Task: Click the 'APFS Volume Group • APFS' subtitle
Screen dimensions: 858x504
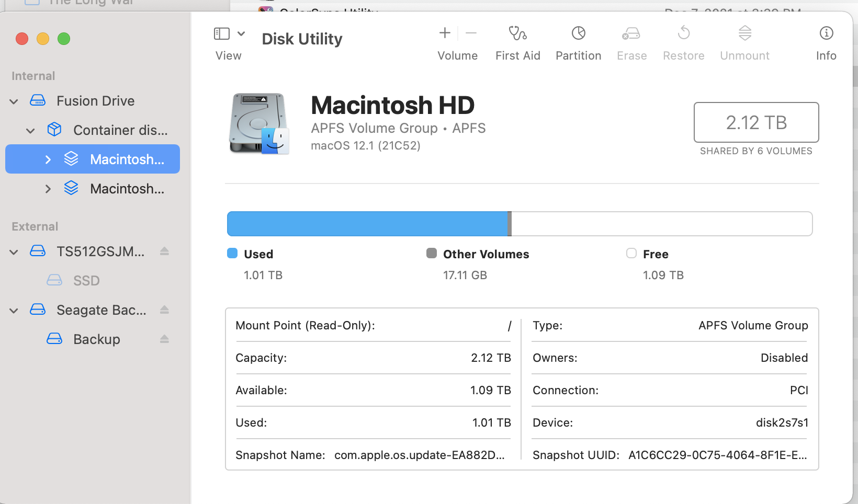Action: coord(398,128)
